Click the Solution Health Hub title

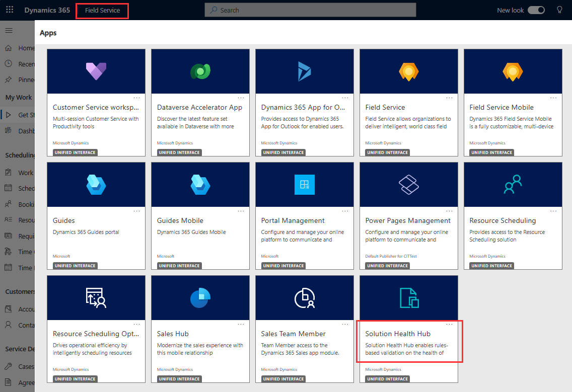[398, 334]
